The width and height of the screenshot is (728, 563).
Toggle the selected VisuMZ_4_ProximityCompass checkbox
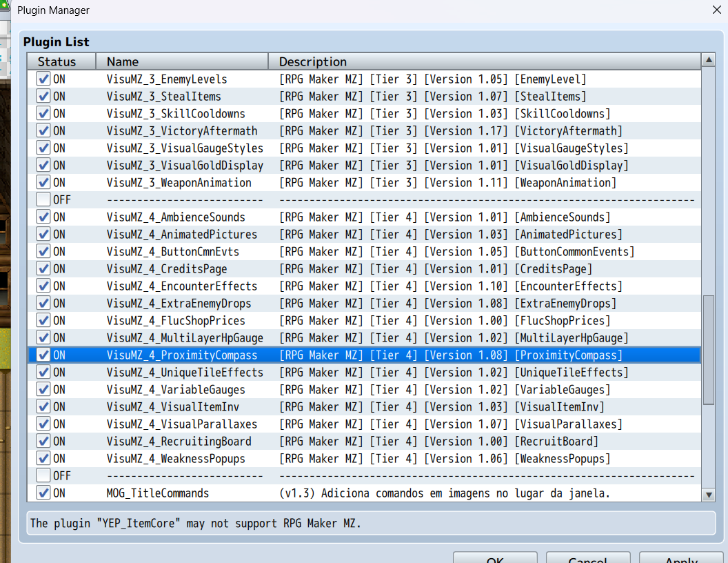coord(43,355)
